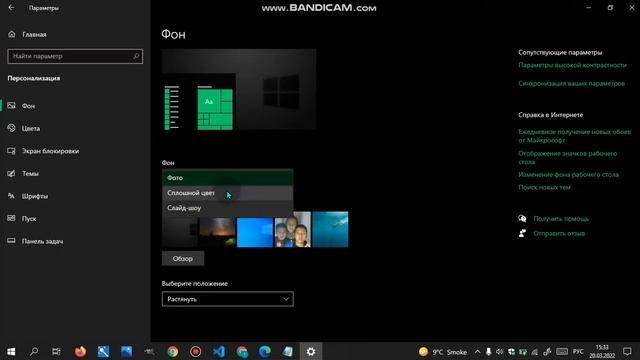This screenshot has height=360, width=640.
Task: Open Отображение значков рабочего стола link
Action: [568, 158]
